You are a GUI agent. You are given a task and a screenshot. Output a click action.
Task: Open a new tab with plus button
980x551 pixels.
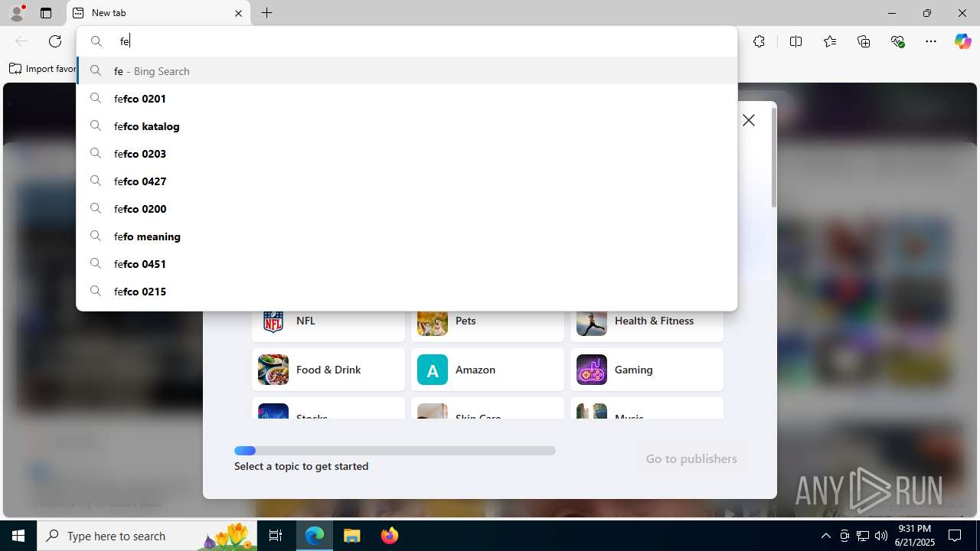[266, 13]
